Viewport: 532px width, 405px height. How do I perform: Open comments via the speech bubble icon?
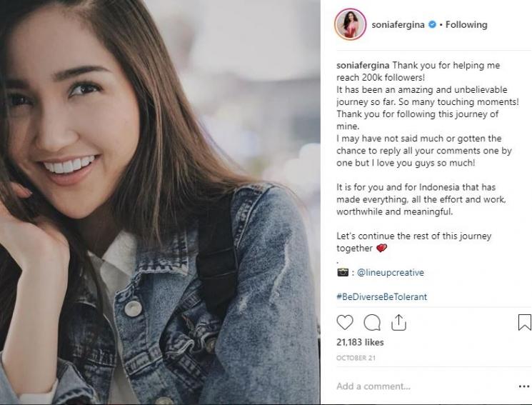(372, 322)
